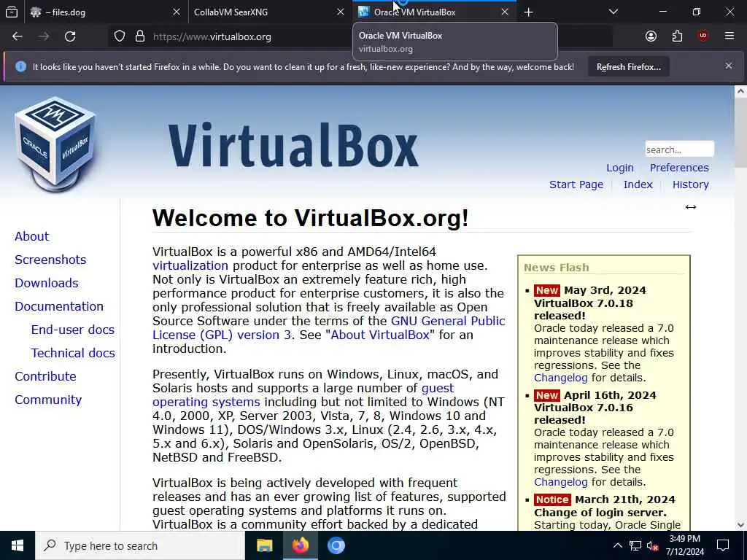Select the Oracle VM VirtualBox tab

click(x=433, y=12)
